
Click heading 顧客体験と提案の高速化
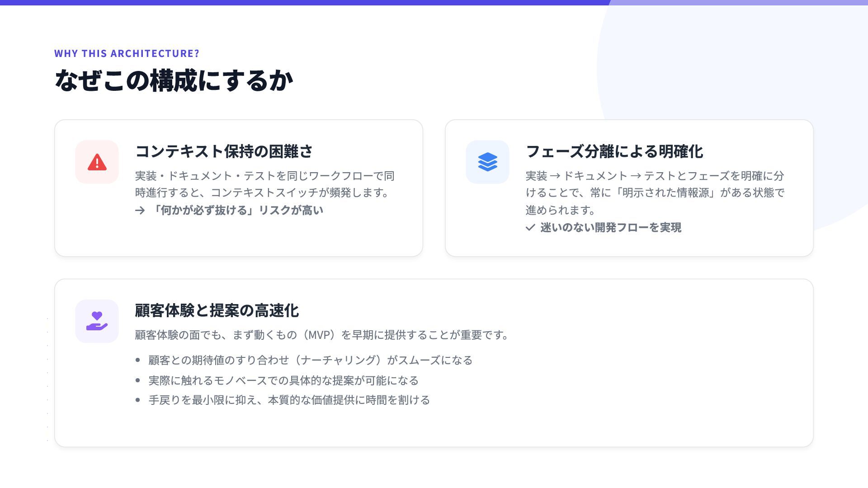pyautogui.click(x=217, y=310)
